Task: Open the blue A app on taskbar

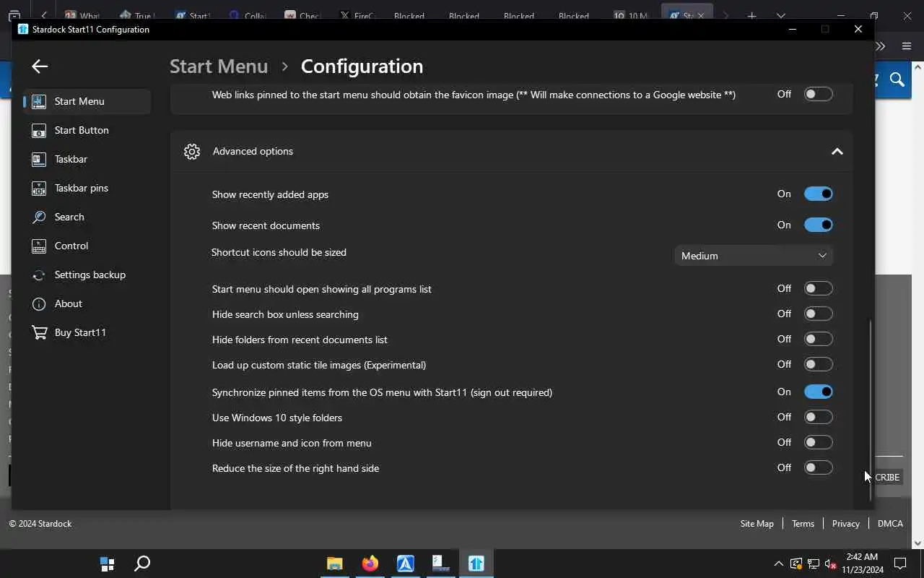Action: pyautogui.click(x=405, y=564)
